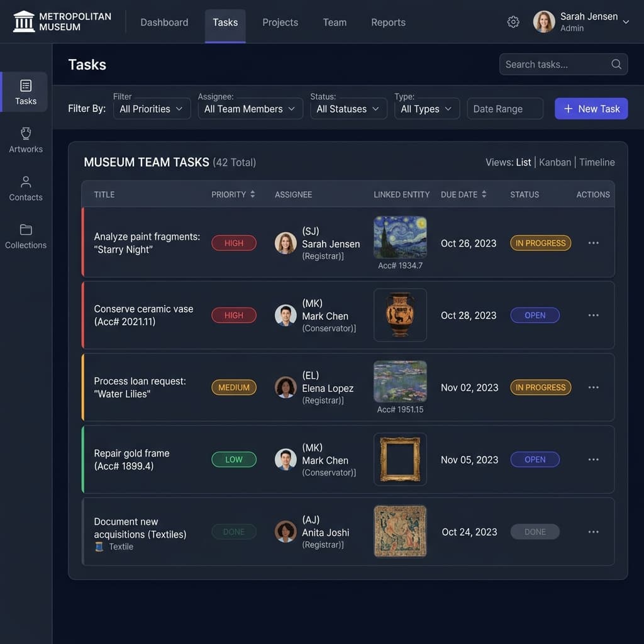644x644 pixels.
Task: Expand the All Statuses dropdown
Action: click(x=348, y=108)
